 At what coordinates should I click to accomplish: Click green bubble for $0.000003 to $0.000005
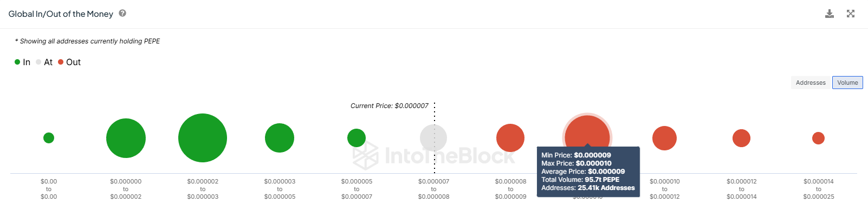pos(280,138)
